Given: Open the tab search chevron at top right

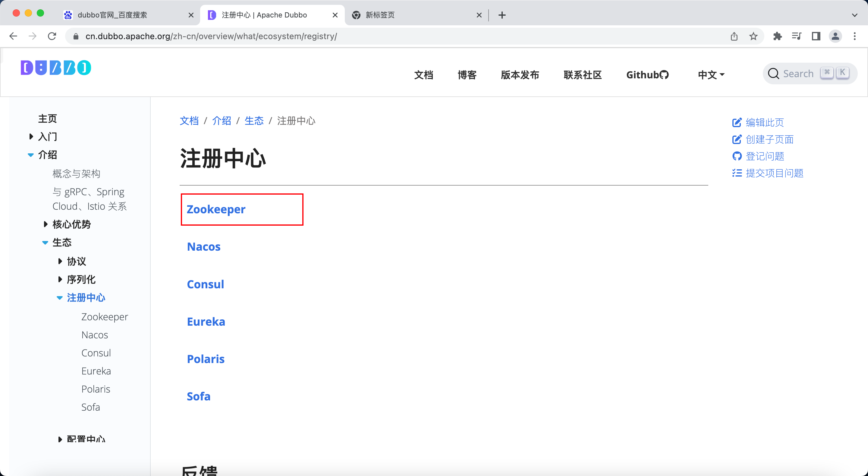Looking at the screenshot, I should (854, 15).
